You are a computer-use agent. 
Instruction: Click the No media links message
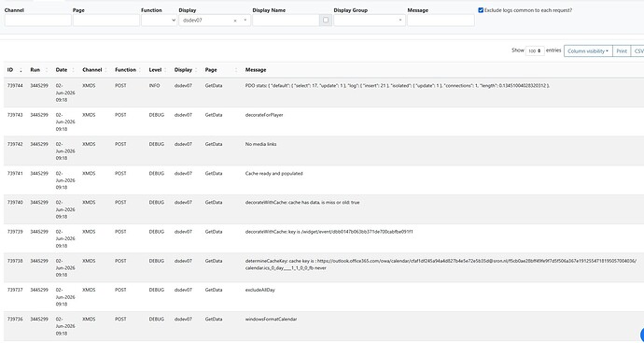(x=260, y=144)
